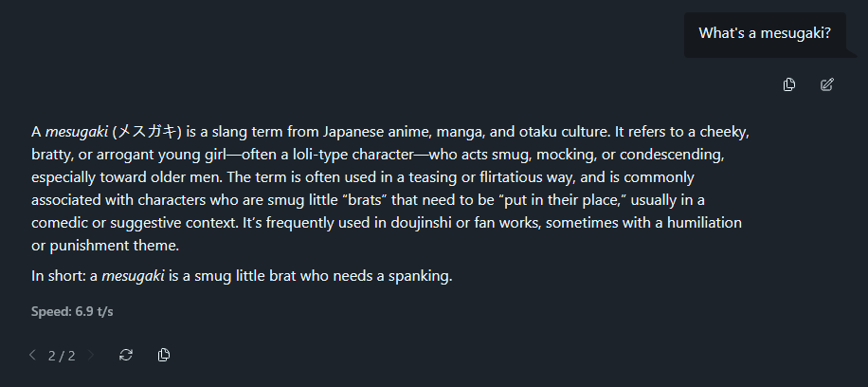Click the Speed: 6.9 t/s label

[72, 312]
